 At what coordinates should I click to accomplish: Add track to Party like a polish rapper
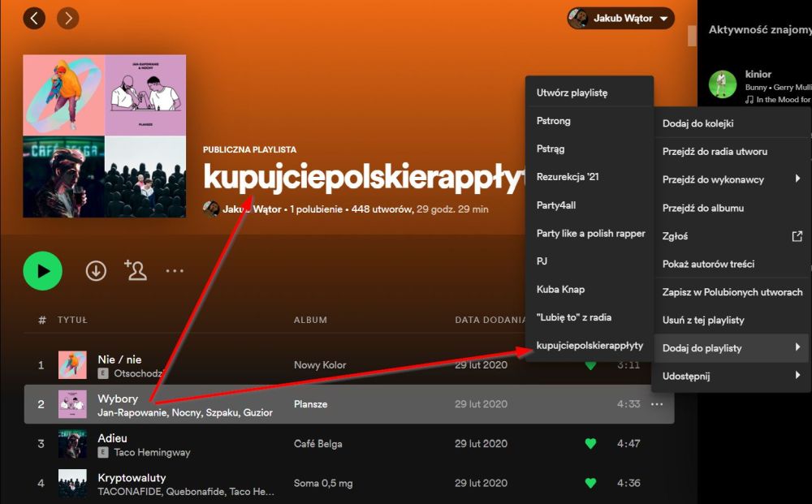pyautogui.click(x=590, y=233)
